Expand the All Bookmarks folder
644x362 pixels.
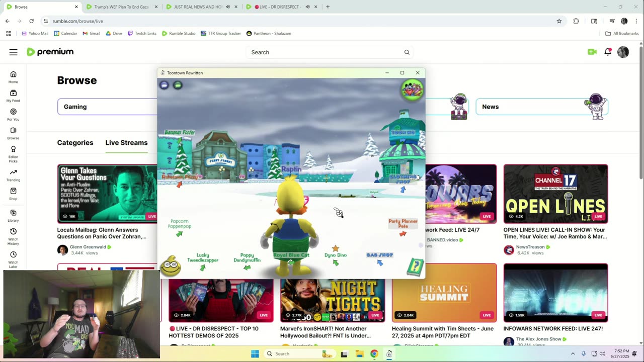(x=622, y=33)
